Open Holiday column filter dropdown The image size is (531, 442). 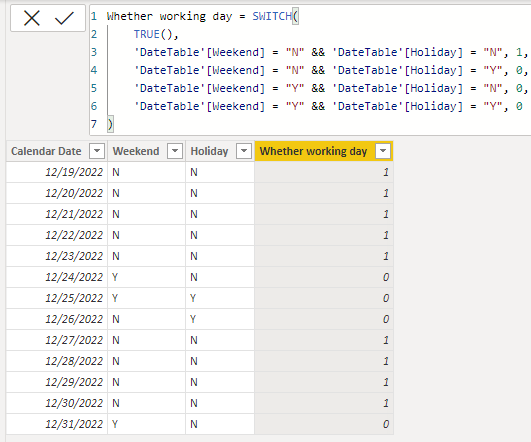[244, 151]
